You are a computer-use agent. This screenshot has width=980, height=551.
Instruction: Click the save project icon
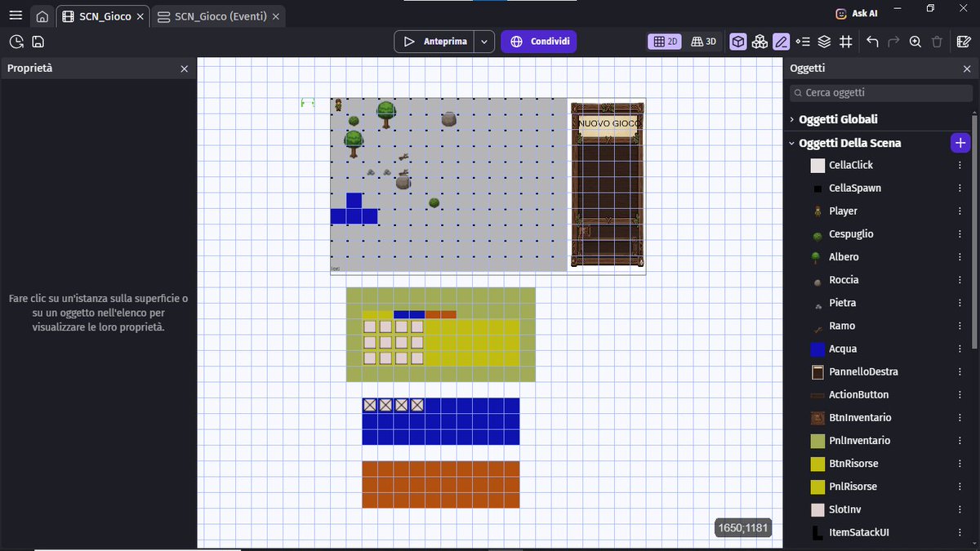(x=38, y=42)
